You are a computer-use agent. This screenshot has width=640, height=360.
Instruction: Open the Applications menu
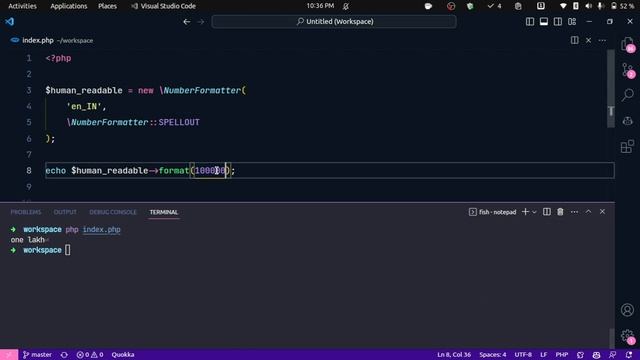(x=69, y=6)
